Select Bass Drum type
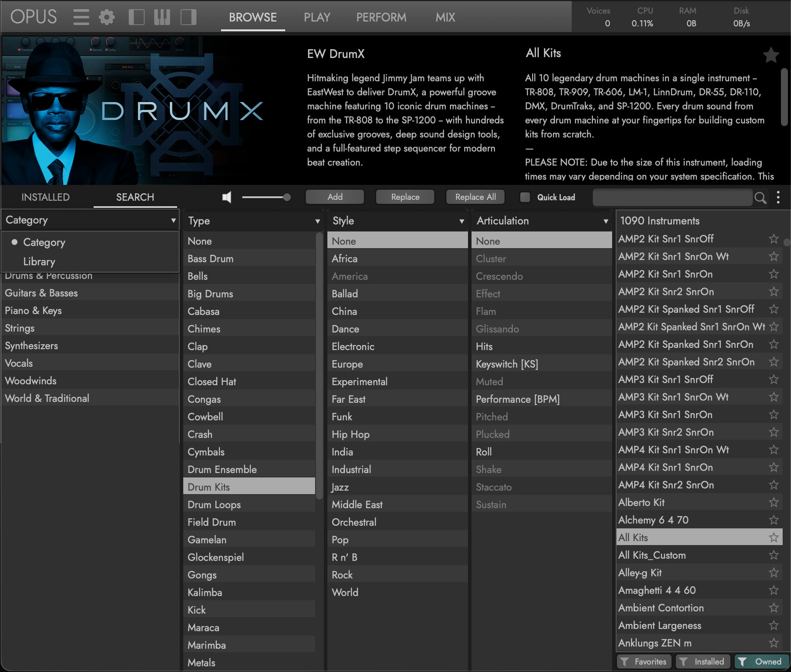 point(249,259)
